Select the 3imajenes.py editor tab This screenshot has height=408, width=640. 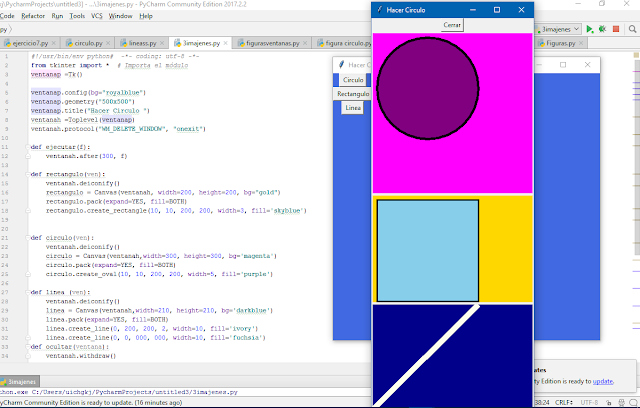pos(201,43)
